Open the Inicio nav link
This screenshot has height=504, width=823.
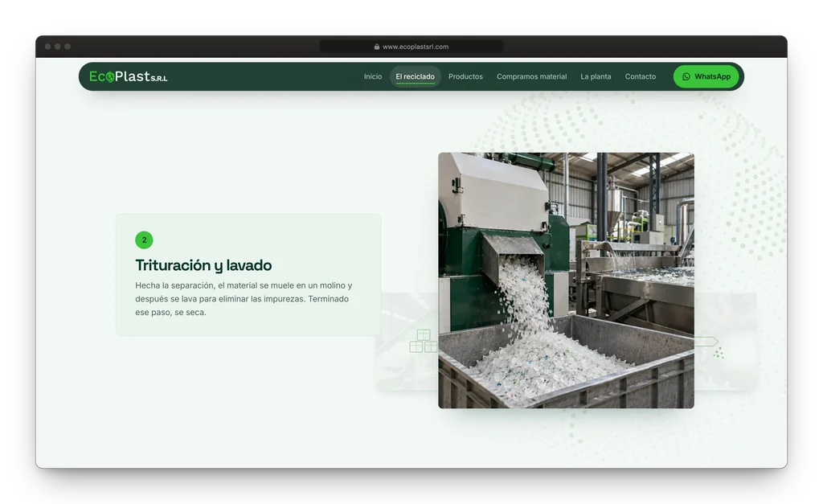click(373, 76)
